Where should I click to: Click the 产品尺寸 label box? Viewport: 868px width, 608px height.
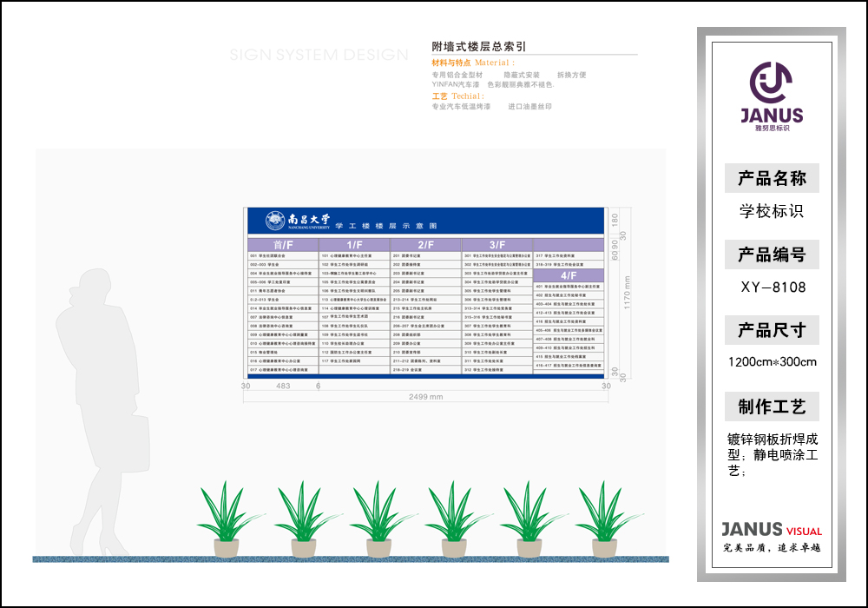coord(772,330)
